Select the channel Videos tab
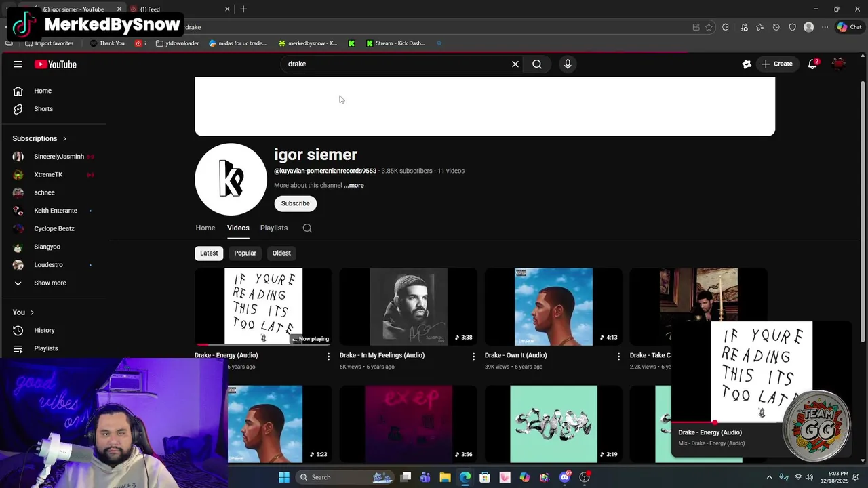868x488 pixels. [238, 228]
